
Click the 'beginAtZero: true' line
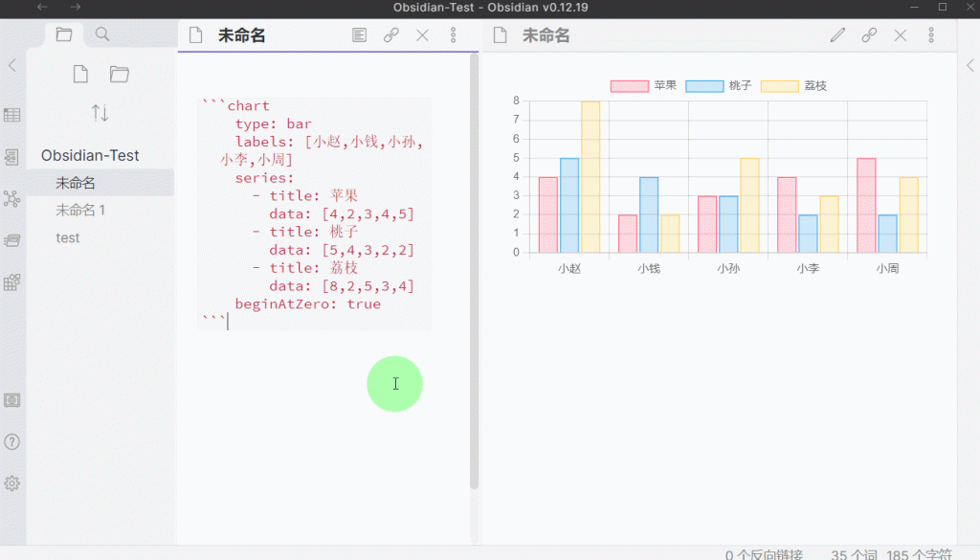tap(307, 303)
